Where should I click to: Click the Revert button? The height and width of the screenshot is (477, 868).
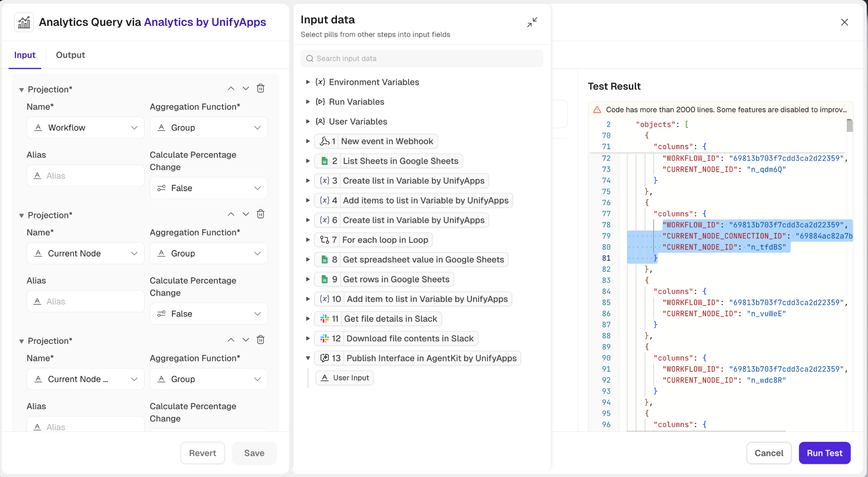click(203, 453)
